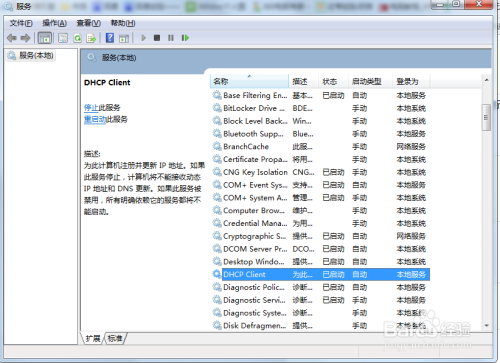The image size is (500, 363).
Task: Click the Back arrow toolbar icon
Action: [x=12, y=38]
